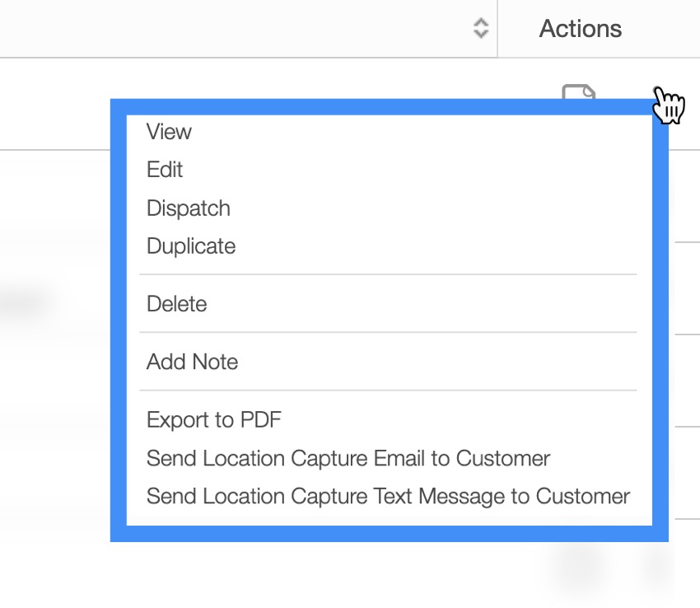This screenshot has width=700, height=608.
Task: Choose View from the actions menu
Action: point(169,132)
